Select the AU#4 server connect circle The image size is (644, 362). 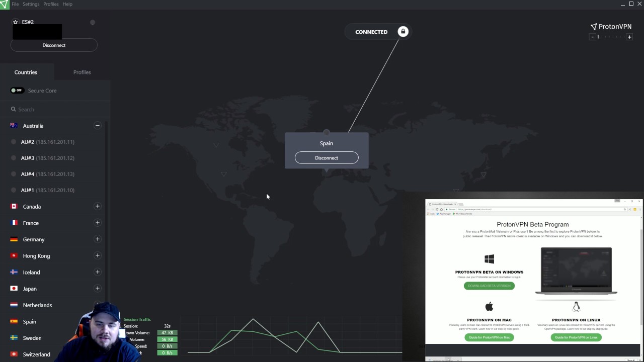point(14,174)
